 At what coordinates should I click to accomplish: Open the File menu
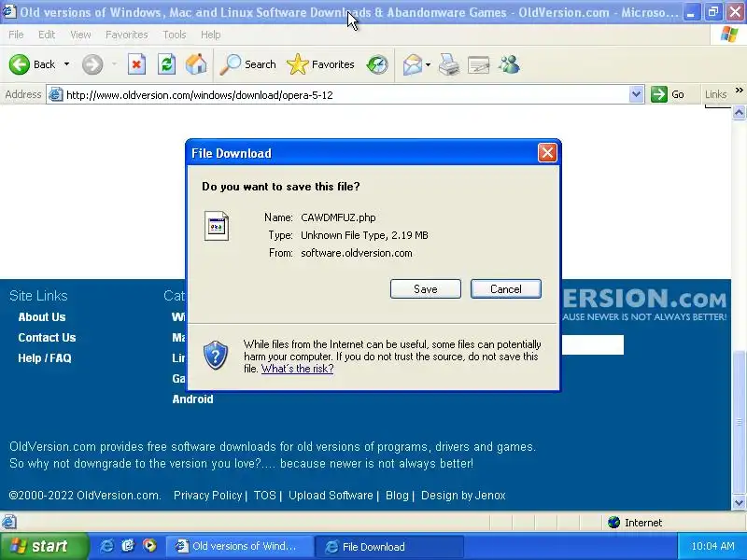[16, 35]
